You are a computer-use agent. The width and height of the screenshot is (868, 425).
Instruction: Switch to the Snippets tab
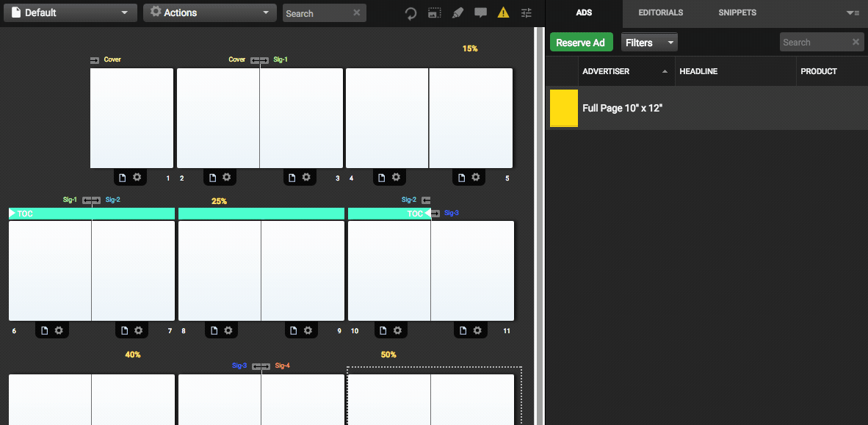737,12
